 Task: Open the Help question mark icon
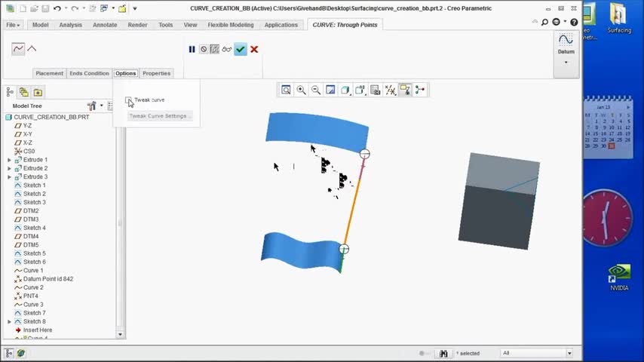(x=574, y=22)
